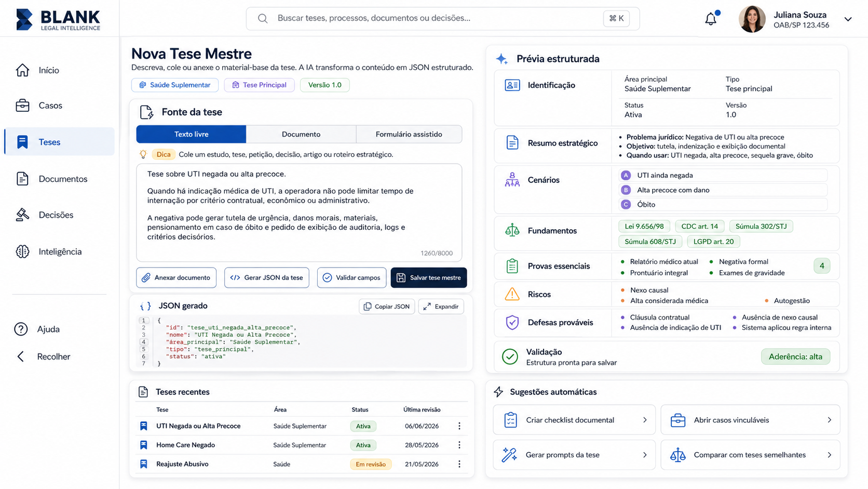This screenshot has width=868, height=489.
Task: Click the Dica lightbulb icon
Action: [143, 154]
